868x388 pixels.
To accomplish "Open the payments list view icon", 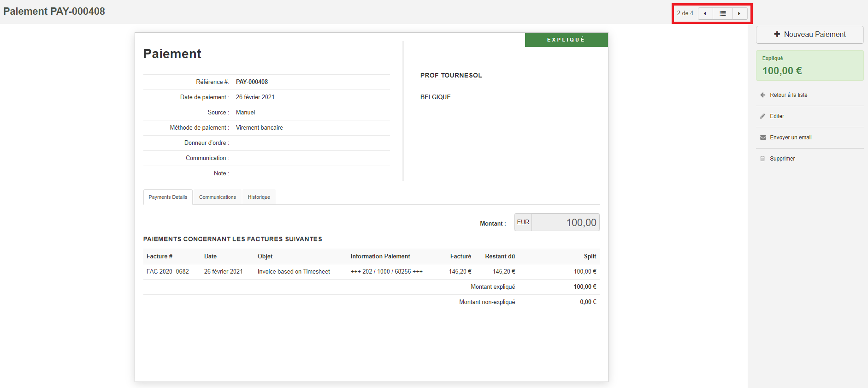I will tap(723, 13).
